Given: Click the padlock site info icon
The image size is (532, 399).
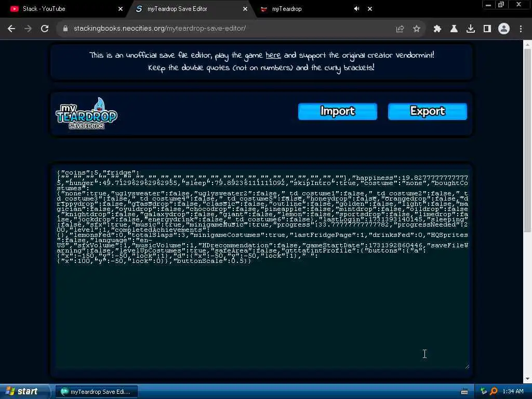Looking at the screenshot, I should point(65,29).
